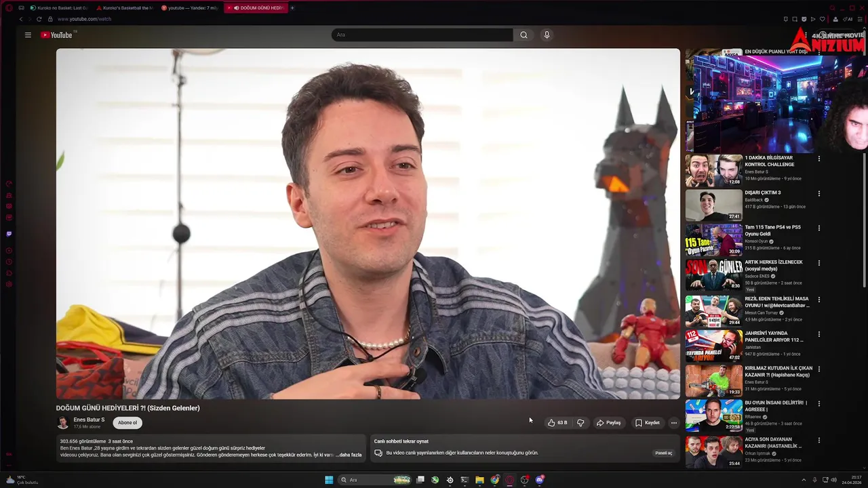Open a new browser tab with plus
Screen dimensions: 868x488
coord(292,7)
